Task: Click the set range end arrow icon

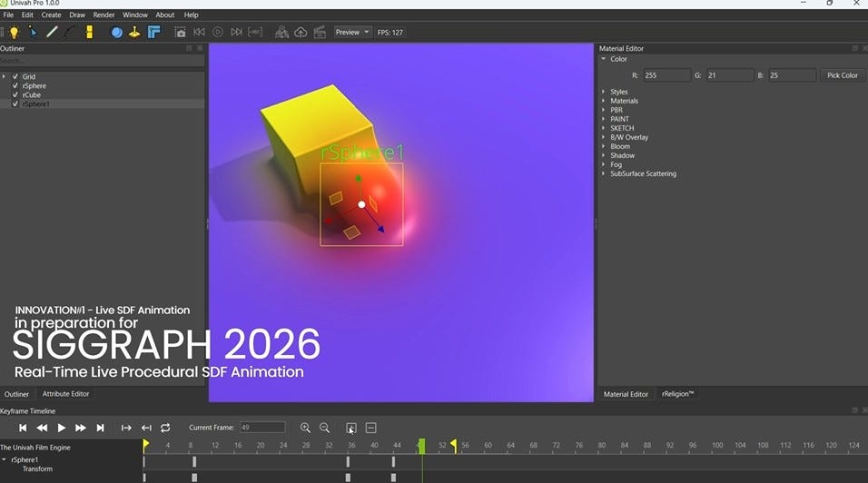Action: point(146,428)
